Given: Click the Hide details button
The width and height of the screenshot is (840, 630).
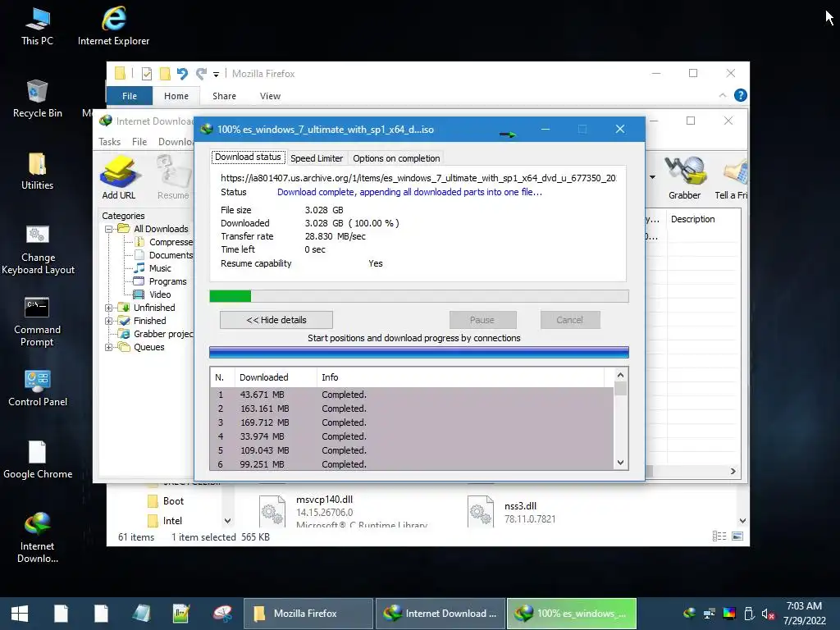Looking at the screenshot, I should pyautogui.click(x=276, y=320).
